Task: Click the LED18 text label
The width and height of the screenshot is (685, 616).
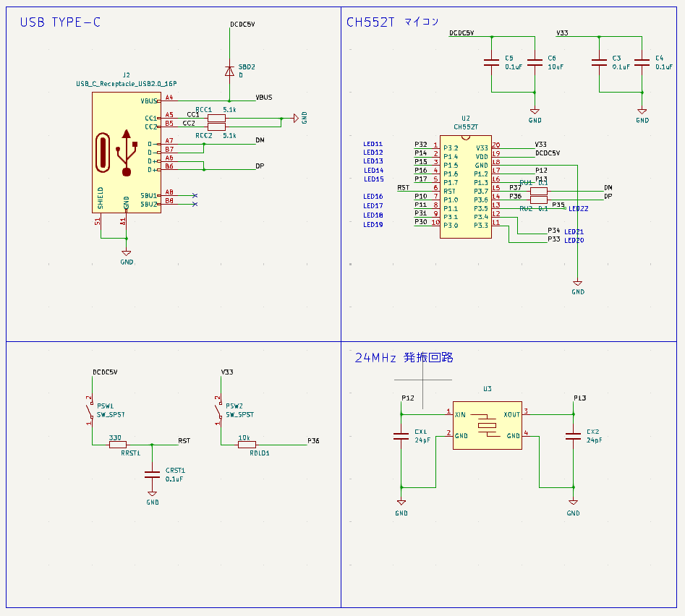Action: (x=373, y=215)
